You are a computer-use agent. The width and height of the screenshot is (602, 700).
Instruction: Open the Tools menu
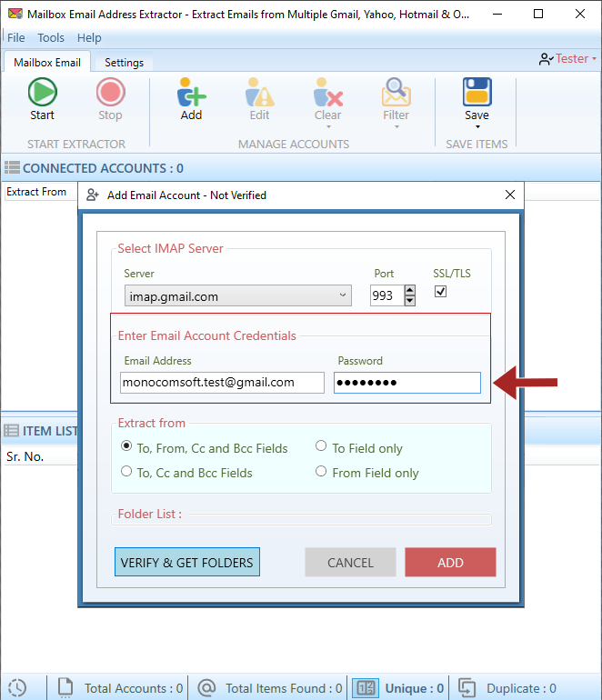(x=51, y=37)
